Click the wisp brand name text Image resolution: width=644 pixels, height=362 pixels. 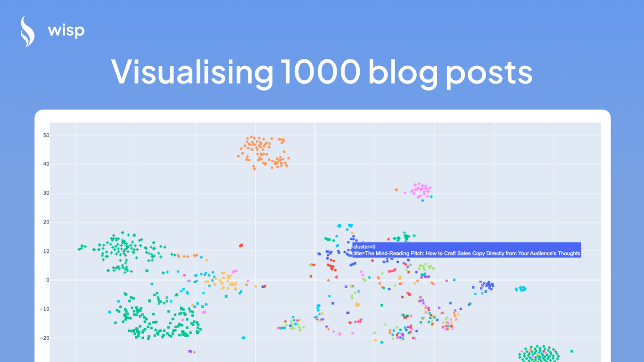(x=66, y=31)
